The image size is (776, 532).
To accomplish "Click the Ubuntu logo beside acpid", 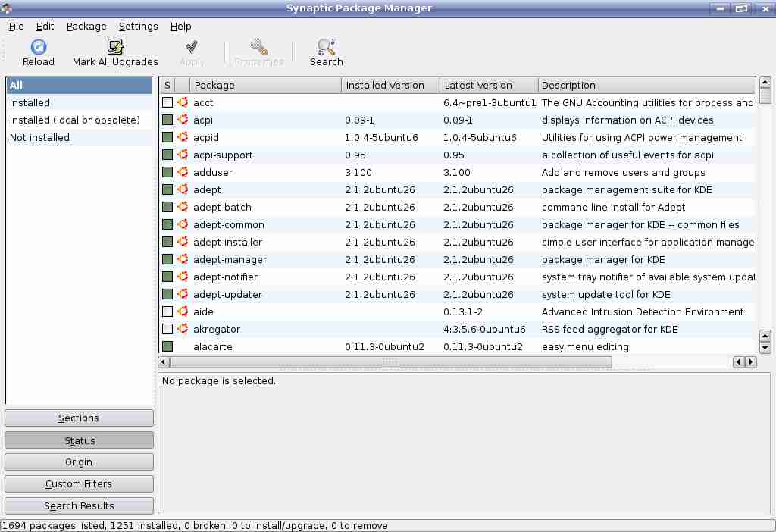I will 183,137.
